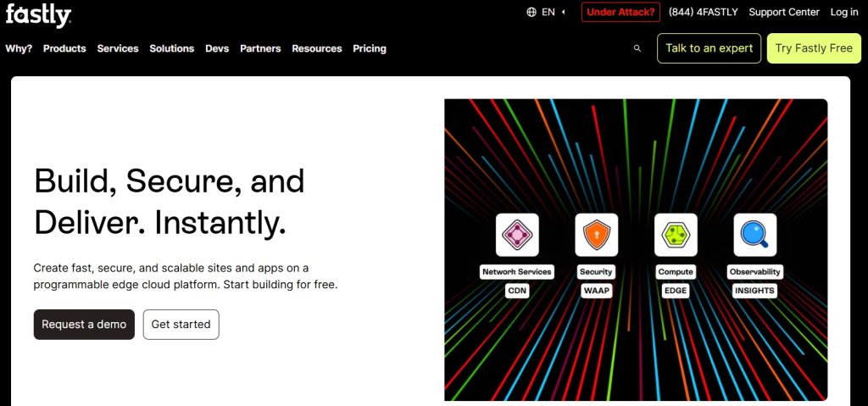The width and height of the screenshot is (868, 406).
Task: Select the Compute label
Action: (676, 272)
